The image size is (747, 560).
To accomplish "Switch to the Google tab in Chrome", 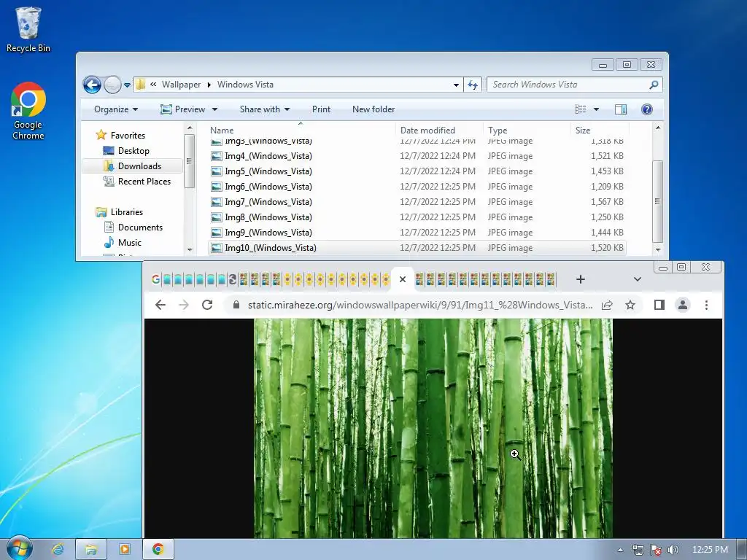I will point(156,279).
